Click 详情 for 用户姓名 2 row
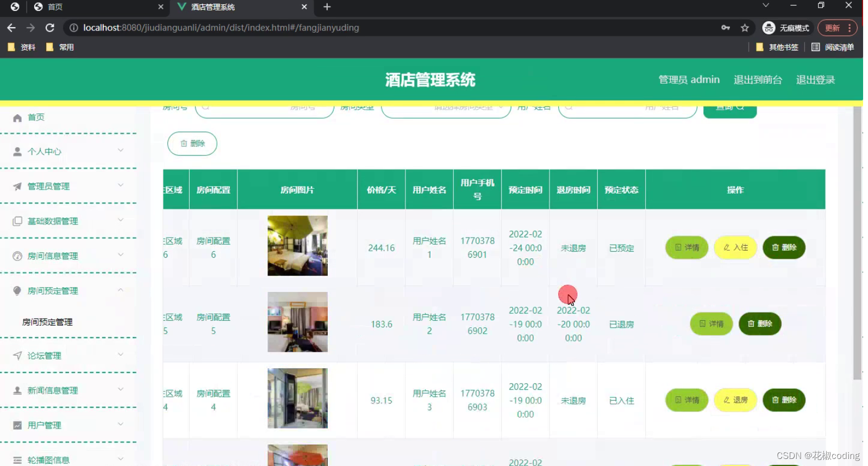Screen dimensions: 868x466 [x=711, y=324]
